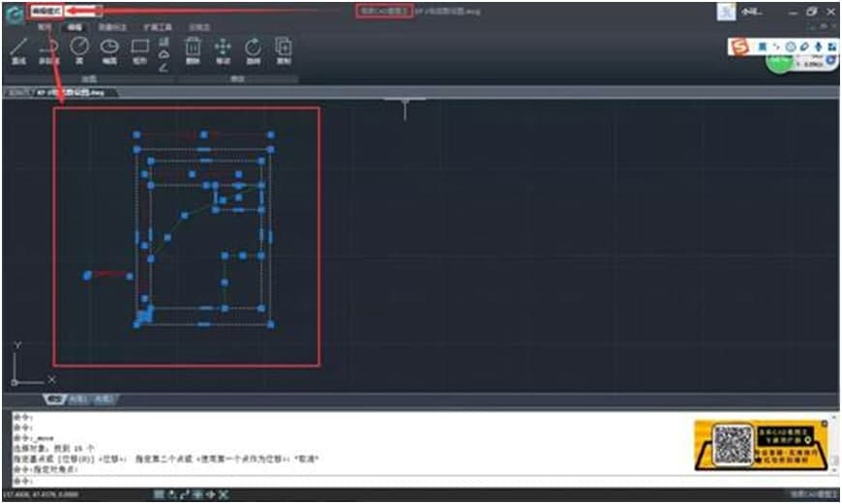Select the Copy tool
This screenshot has height=504, width=842.
(x=283, y=51)
